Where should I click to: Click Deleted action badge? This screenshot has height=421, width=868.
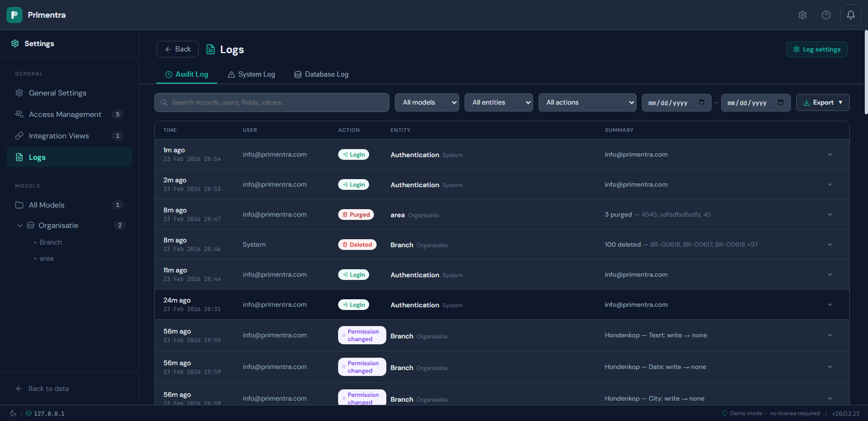point(357,245)
